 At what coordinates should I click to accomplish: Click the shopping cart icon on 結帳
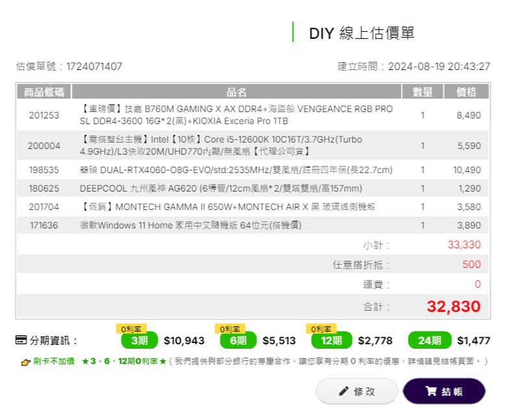(x=431, y=391)
